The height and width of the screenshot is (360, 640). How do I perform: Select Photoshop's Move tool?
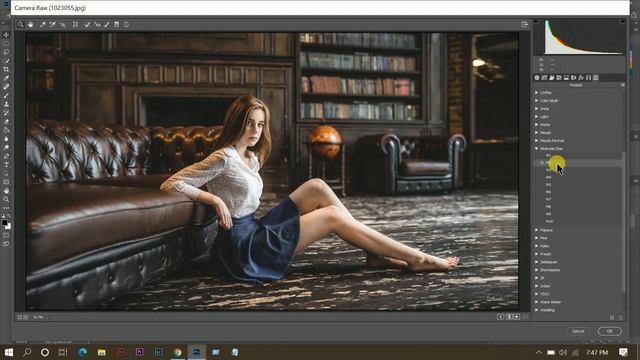pos(6,35)
